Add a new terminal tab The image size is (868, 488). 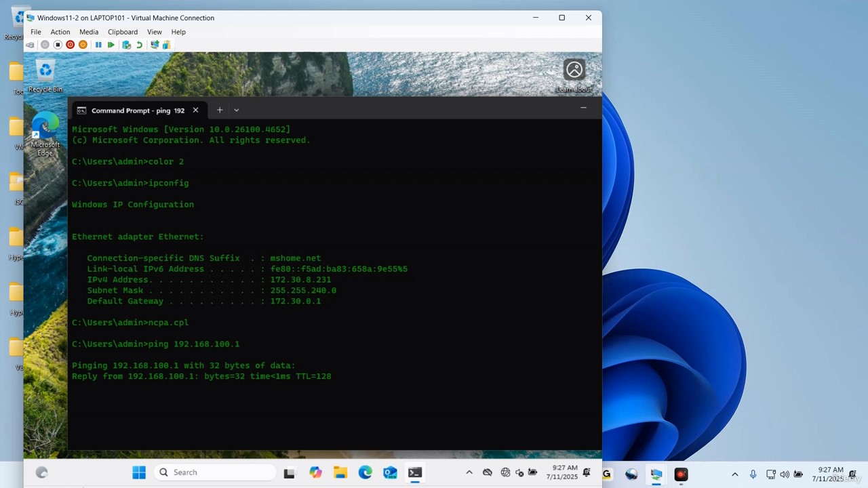219,110
